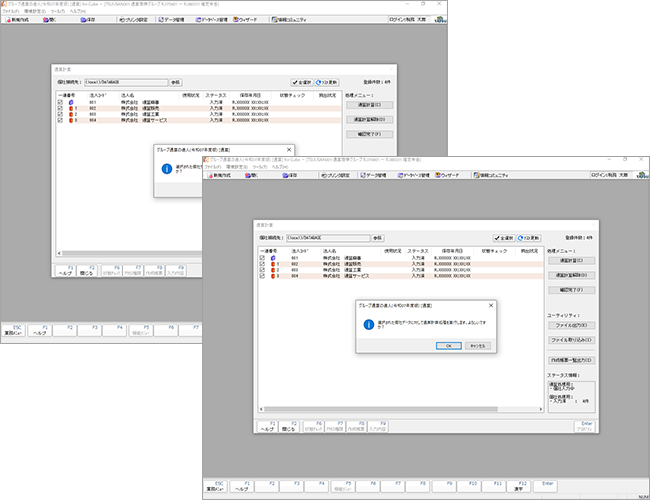Click 参照 button in back window dialog
Image resolution: width=650 pixels, height=500 pixels.
(x=175, y=83)
